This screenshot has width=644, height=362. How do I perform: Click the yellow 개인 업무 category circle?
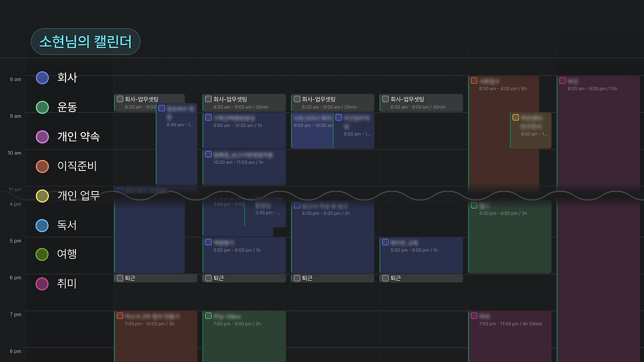pos(42,196)
